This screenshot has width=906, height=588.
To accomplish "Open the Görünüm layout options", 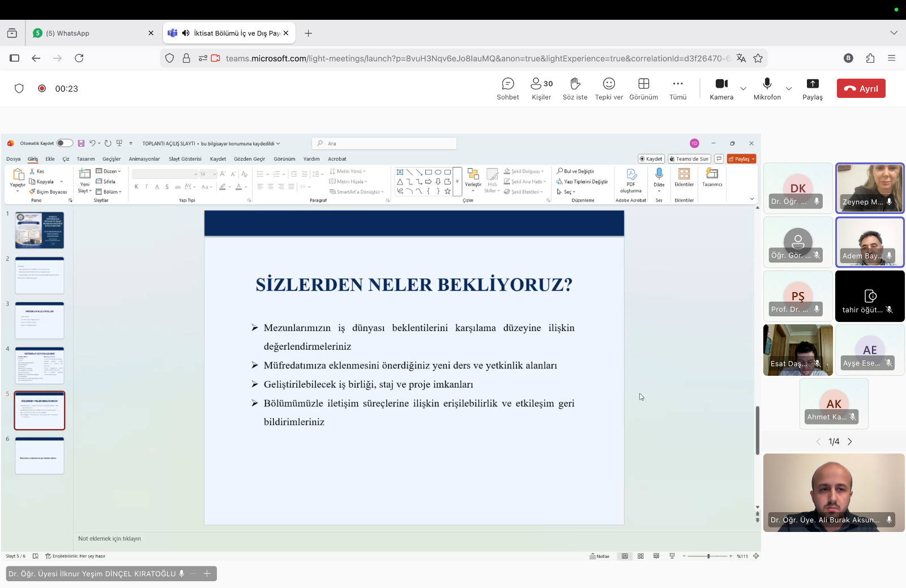I will click(643, 89).
